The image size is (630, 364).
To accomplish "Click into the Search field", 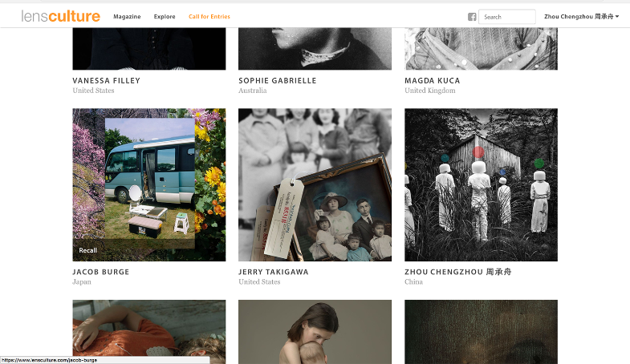I will [507, 17].
